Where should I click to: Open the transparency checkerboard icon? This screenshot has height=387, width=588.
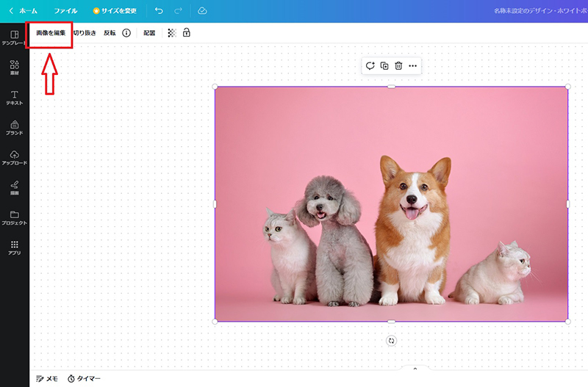pyautogui.click(x=172, y=33)
